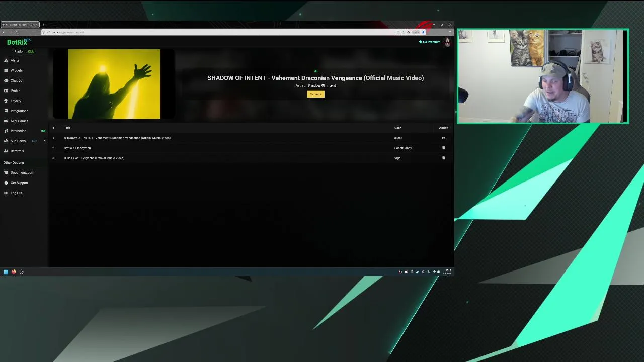
Task: Click the Shadow Of Intent artist name
Action: point(321,85)
